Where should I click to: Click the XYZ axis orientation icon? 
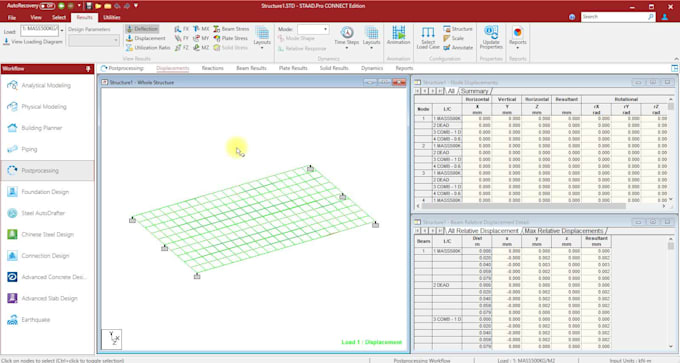[111, 339]
